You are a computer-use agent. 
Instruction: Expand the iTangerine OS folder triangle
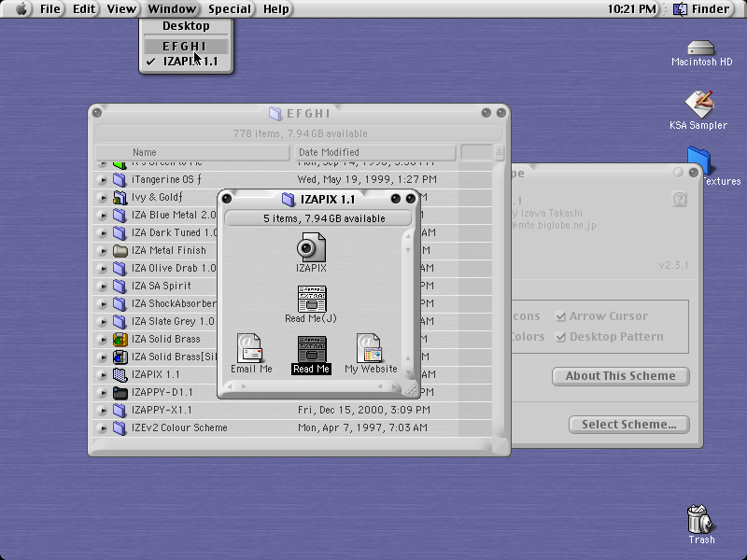pos(103,180)
